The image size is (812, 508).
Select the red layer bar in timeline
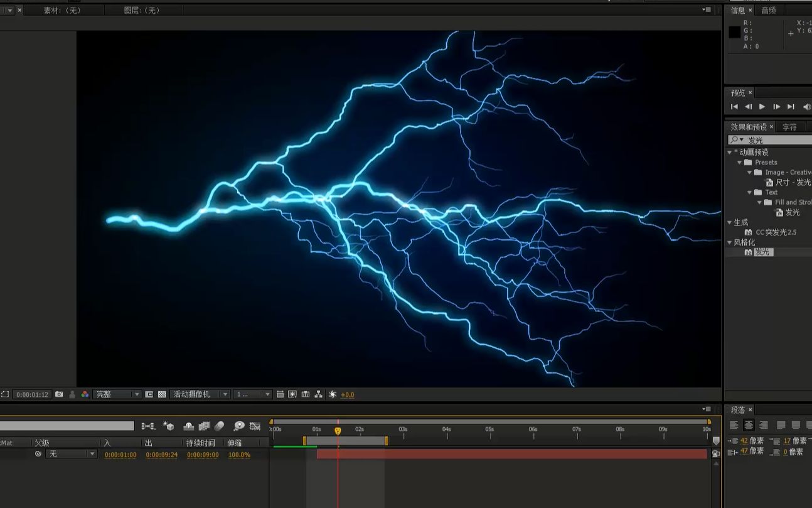(512, 454)
